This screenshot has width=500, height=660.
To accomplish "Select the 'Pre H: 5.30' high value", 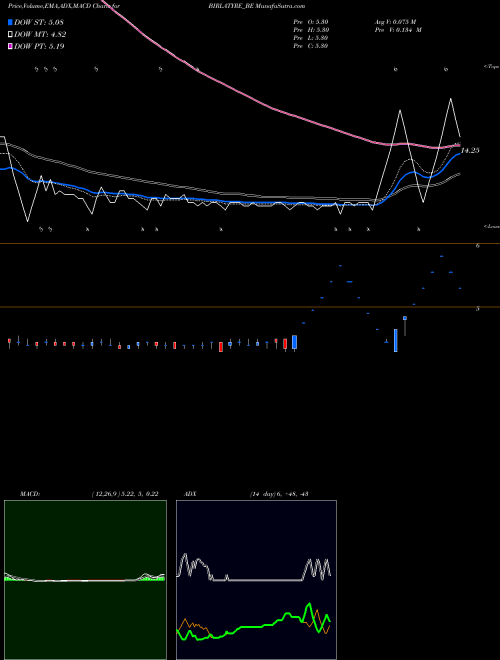I will pos(311,30).
